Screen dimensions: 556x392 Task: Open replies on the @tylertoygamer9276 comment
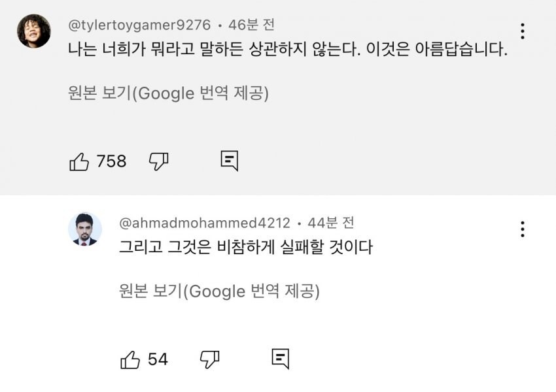click(229, 161)
